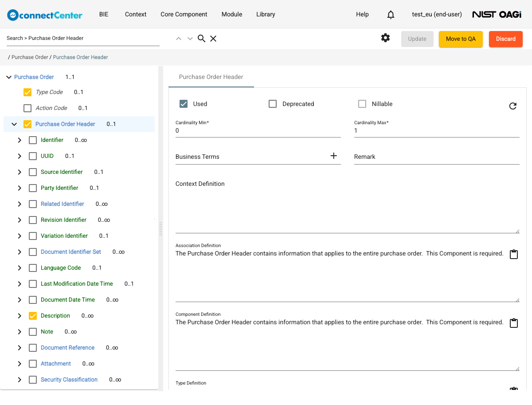The image size is (532, 405).
Task: Focus the search input field
Action: (83, 38)
